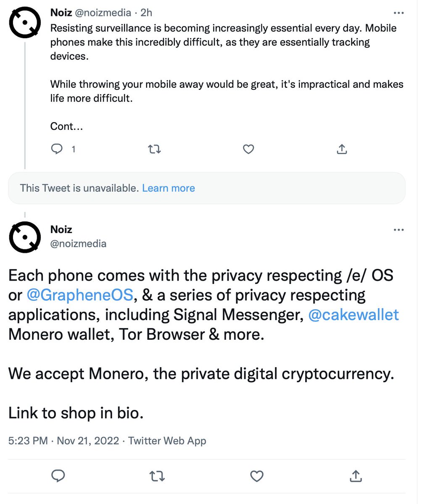Screen dimensions: 427x504
Task: Visit the @GrapheneOS mention
Action: pos(80,295)
